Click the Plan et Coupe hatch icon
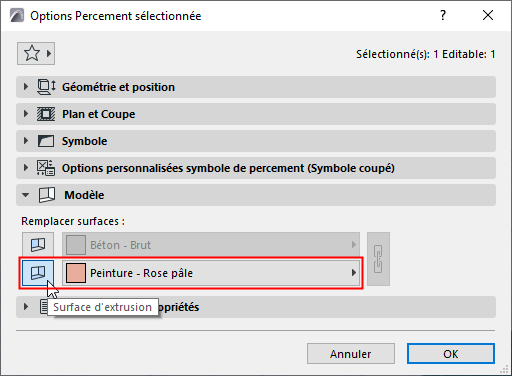 tap(46, 114)
